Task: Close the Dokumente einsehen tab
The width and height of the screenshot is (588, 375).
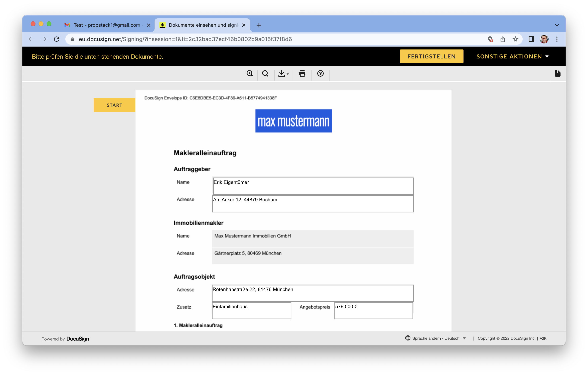Action: coord(244,25)
